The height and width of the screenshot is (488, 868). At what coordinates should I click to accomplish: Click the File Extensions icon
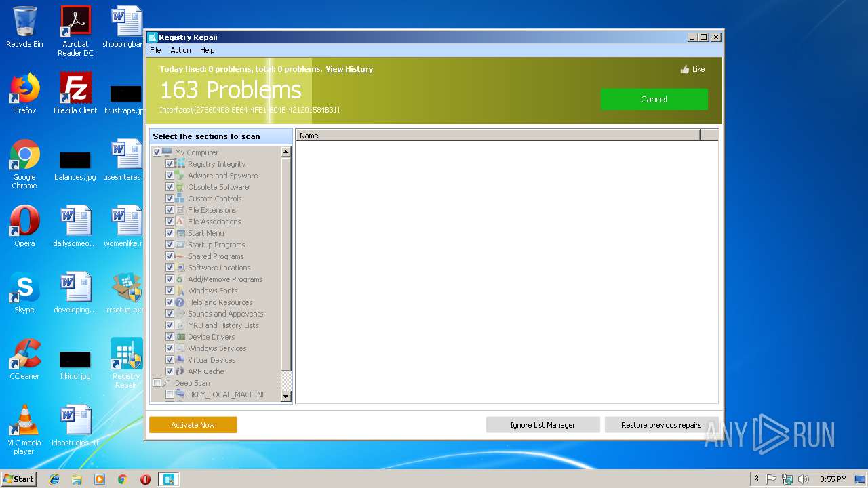[180, 210]
